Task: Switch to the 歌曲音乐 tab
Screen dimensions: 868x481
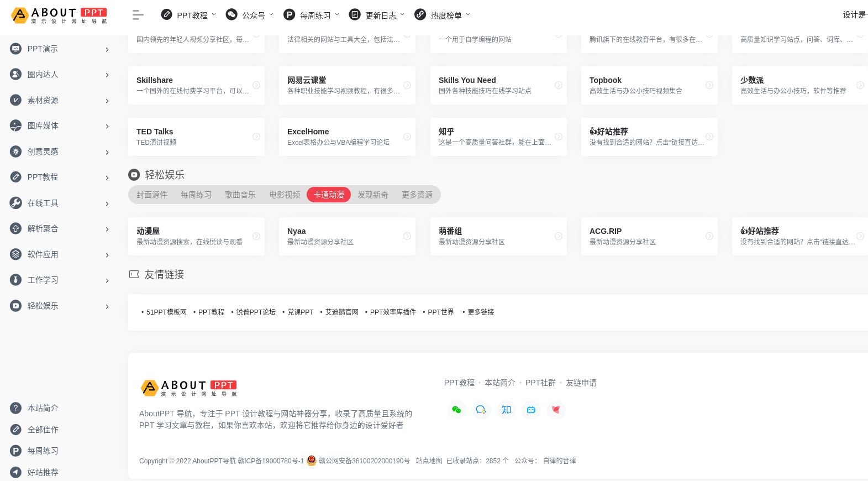Action: (x=240, y=195)
